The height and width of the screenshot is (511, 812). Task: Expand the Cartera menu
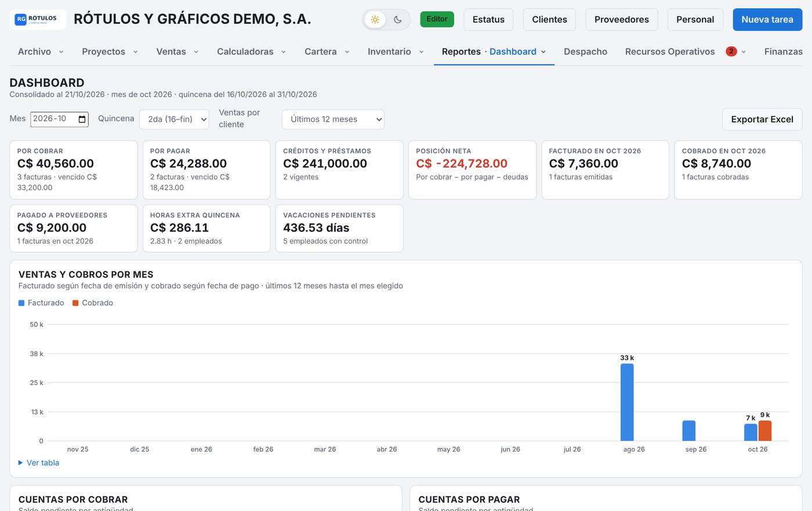[x=327, y=52]
